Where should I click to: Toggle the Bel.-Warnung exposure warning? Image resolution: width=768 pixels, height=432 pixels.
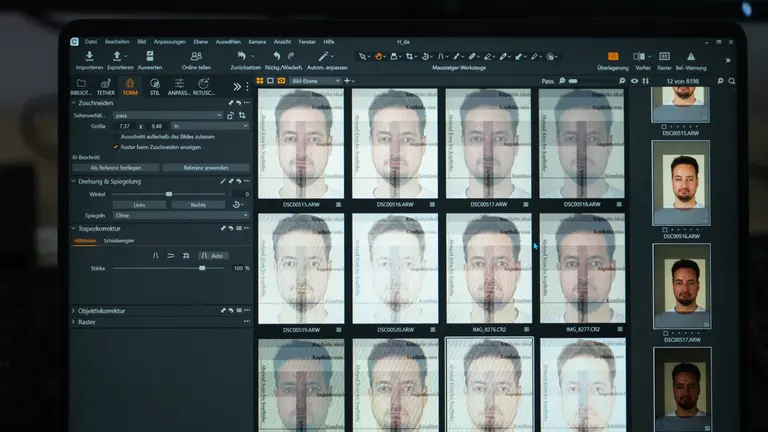[x=691, y=56]
